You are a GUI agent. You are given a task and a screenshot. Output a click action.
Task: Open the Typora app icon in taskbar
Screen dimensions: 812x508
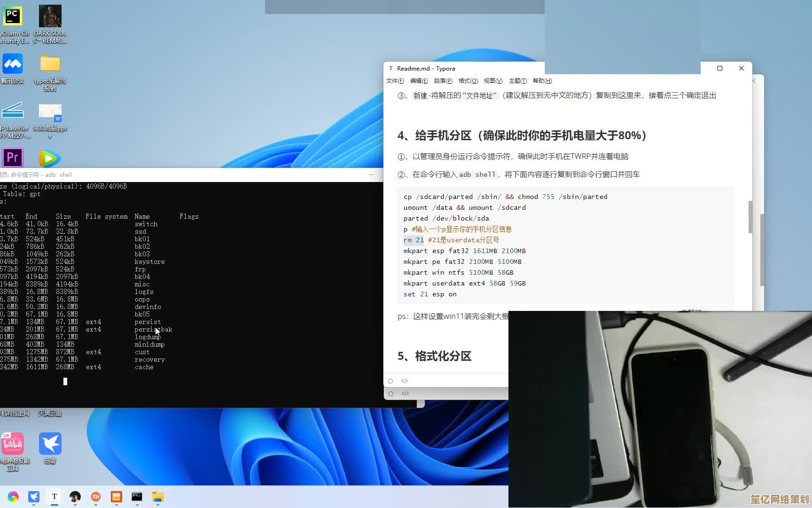pos(55,496)
